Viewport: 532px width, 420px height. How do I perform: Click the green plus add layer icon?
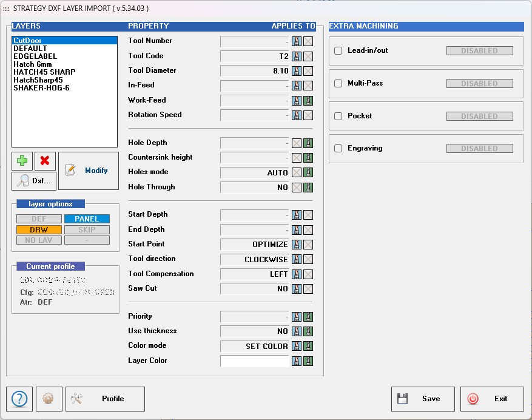(x=22, y=161)
